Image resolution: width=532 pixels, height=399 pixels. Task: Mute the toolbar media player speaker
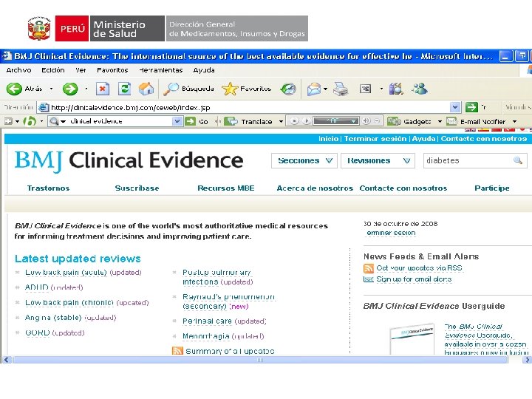point(366,120)
